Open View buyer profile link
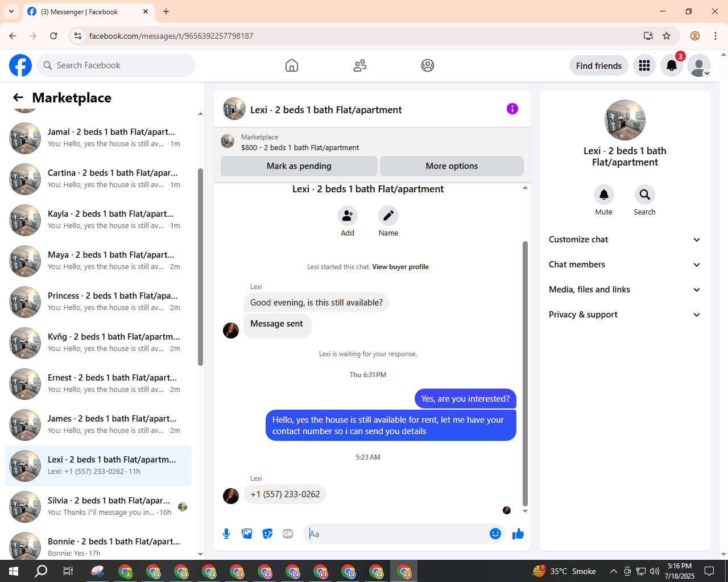The height and width of the screenshot is (582, 728). click(x=400, y=267)
